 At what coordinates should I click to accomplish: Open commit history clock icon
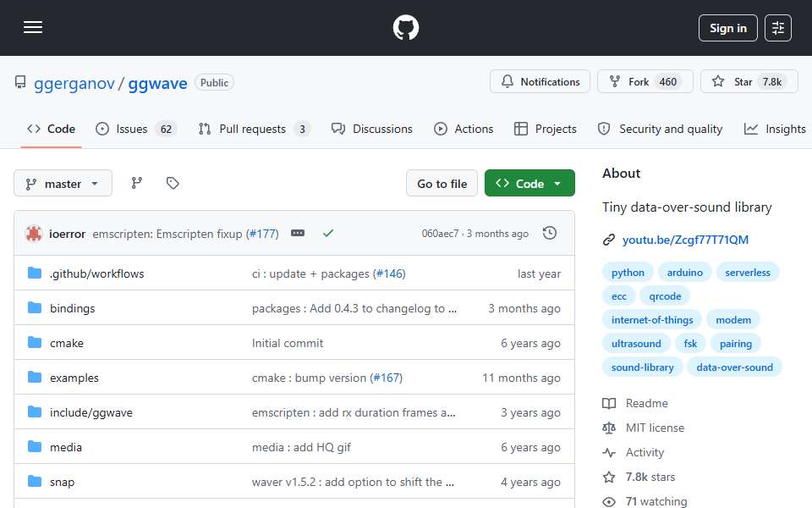[550, 234]
